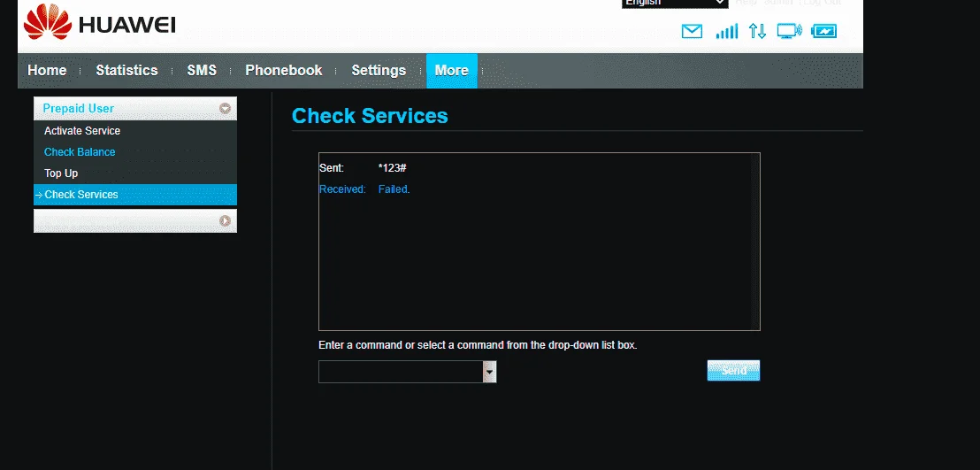
Task: Click the battery charging status icon
Action: (x=823, y=31)
